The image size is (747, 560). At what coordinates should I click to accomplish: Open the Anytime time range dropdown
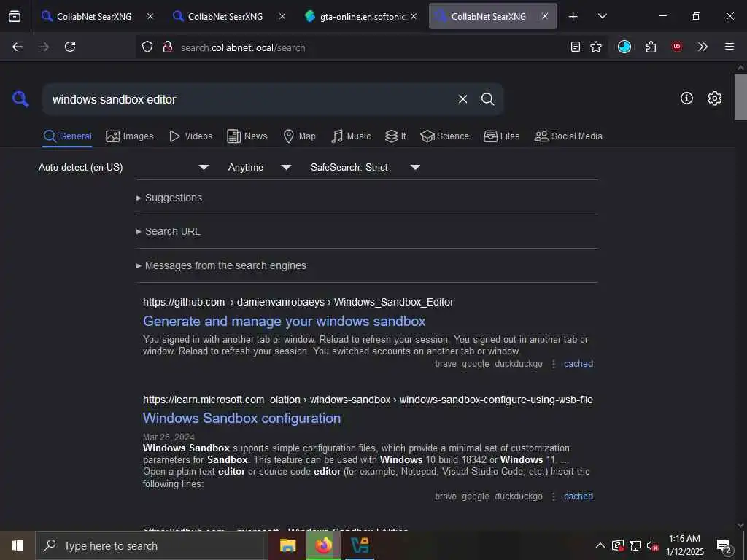click(x=260, y=167)
